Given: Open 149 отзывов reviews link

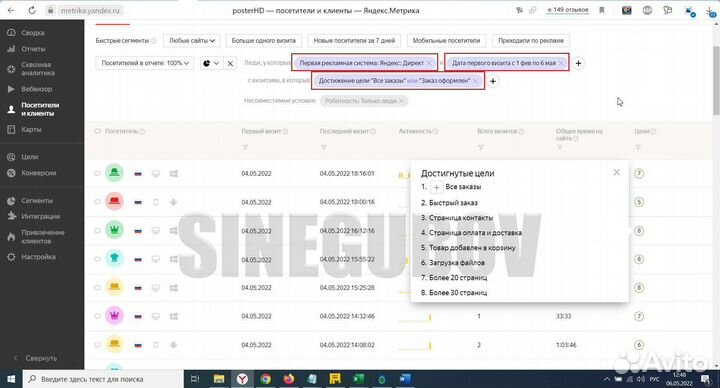Looking at the screenshot, I should pos(567,10).
